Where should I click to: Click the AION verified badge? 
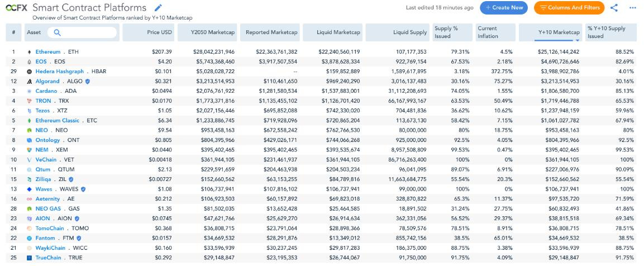(x=77, y=218)
